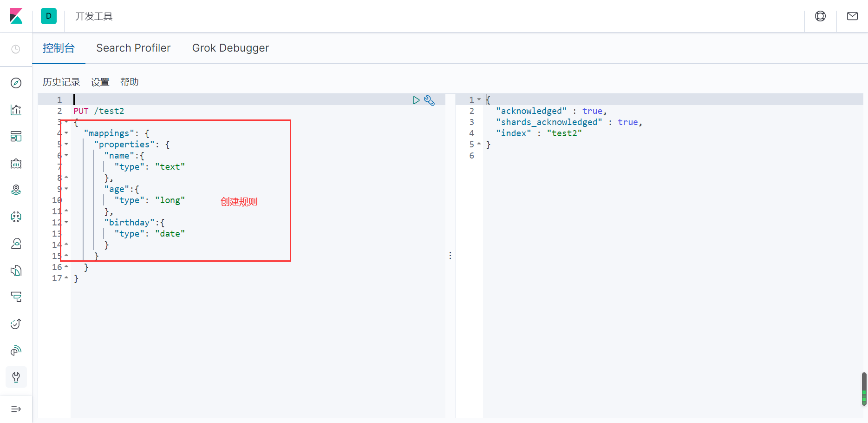Switch to the Search Profiler tab
This screenshot has height=423, width=868.
pyautogui.click(x=133, y=48)
